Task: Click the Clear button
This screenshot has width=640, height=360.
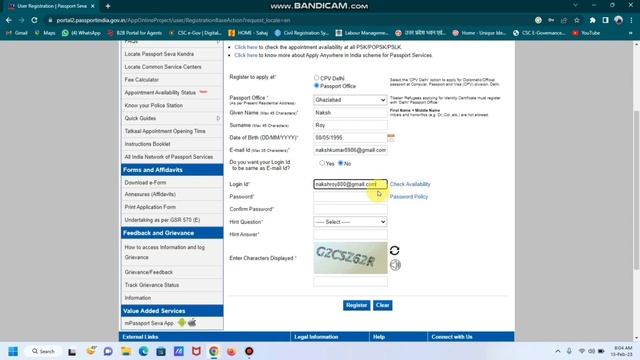Action: tap(382, 305)
